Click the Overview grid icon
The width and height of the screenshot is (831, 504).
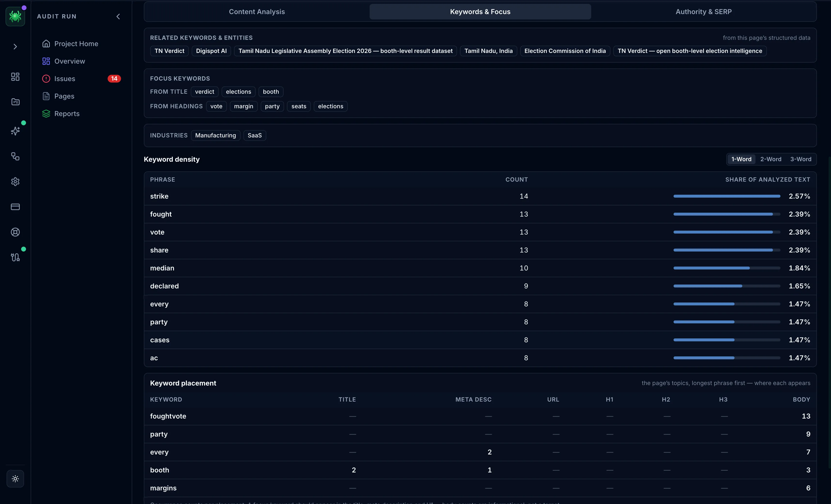pyautogui.click(x=46, y=61)
